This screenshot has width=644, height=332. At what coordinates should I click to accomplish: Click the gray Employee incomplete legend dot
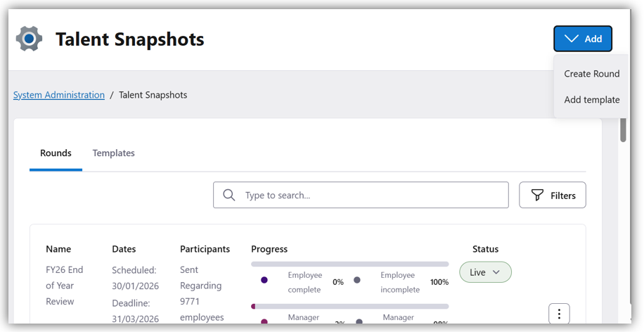[357, 280]
